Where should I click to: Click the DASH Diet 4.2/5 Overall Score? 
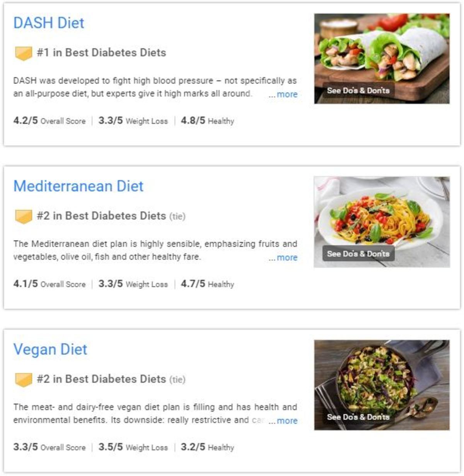coord(49,121)
